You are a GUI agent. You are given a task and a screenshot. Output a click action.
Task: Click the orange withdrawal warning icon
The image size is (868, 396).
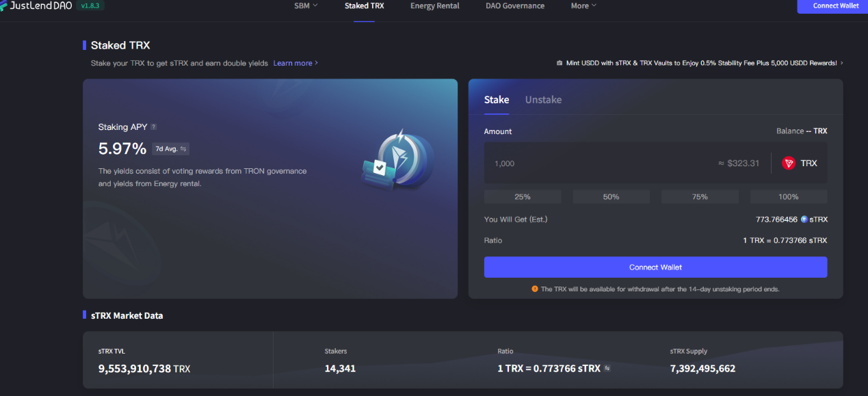tap(535, 289)
